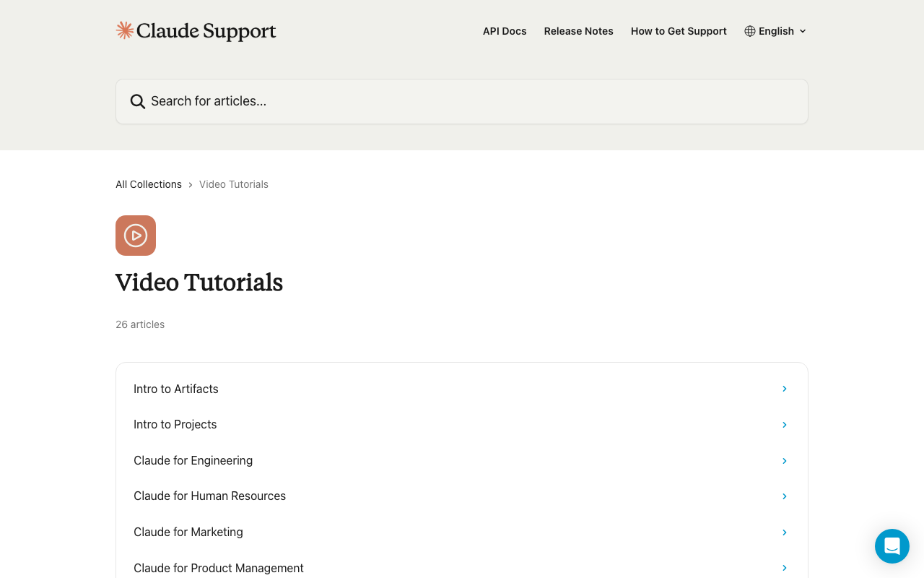
Task: Click the chevron on Claude for Human Resources row
Action: (x=785, y=496)
